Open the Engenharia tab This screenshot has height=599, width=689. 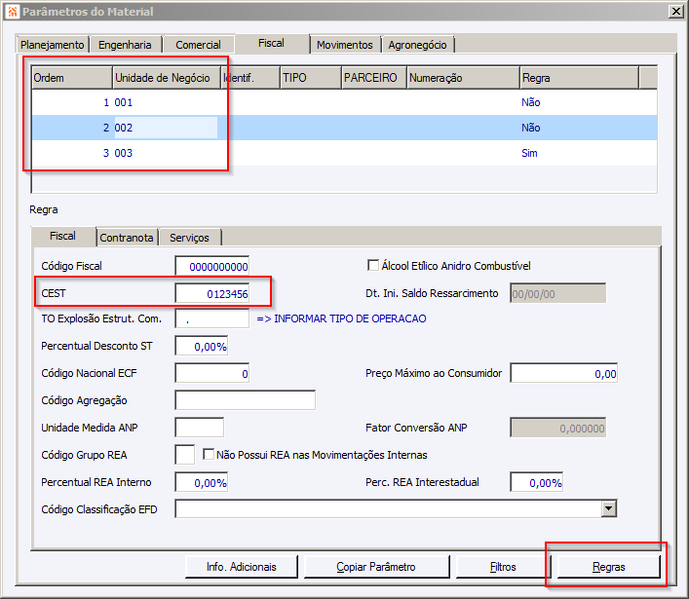pyautogui.click(x=125, y=45)
